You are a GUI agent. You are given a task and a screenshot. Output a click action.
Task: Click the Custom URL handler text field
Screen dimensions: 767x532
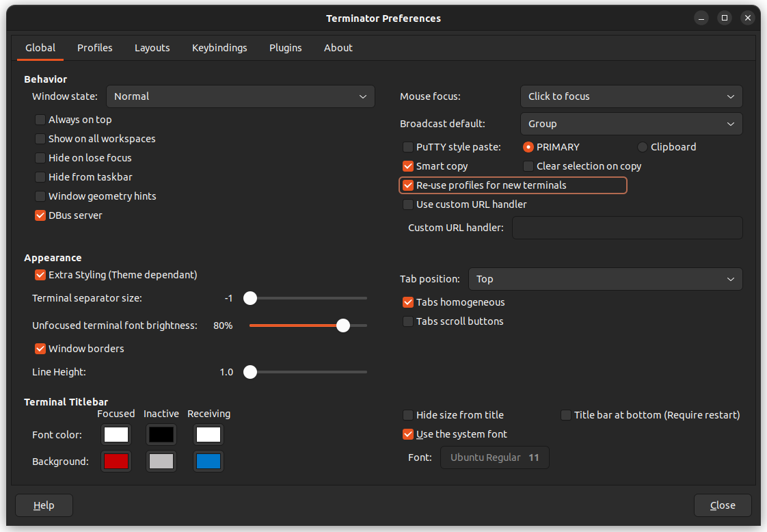point(627,228)
